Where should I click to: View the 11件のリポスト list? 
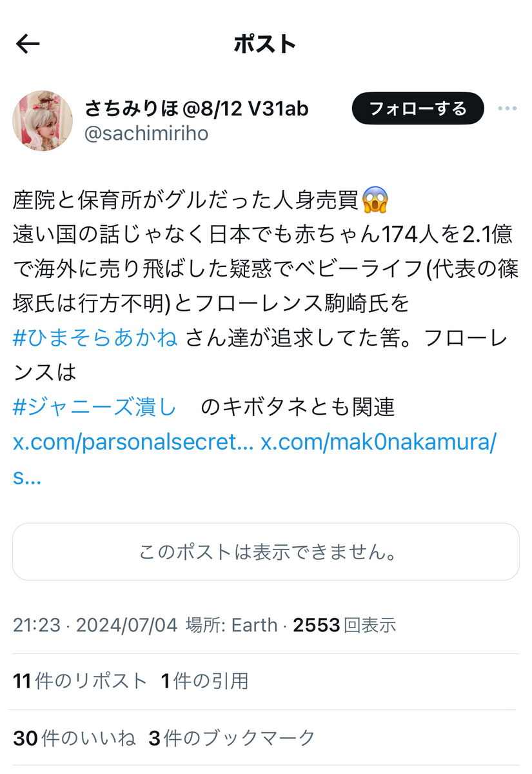pos(80,681)
